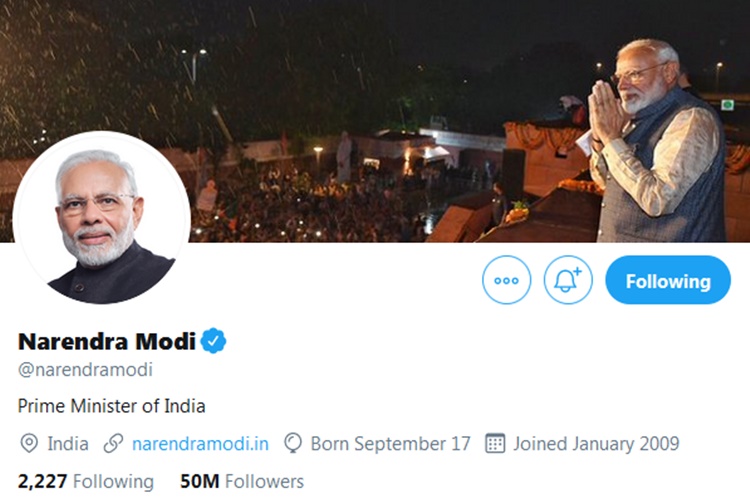The height and width of the screenshot is (500, 750).
Task: Select the @narendramodi handle text
Action: point(86,370)
